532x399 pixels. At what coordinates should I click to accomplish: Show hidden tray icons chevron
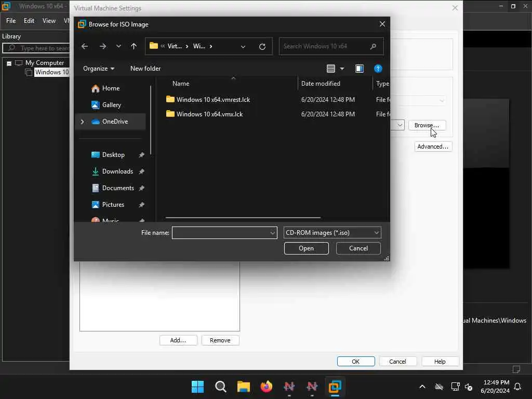(x=422, y=387)
